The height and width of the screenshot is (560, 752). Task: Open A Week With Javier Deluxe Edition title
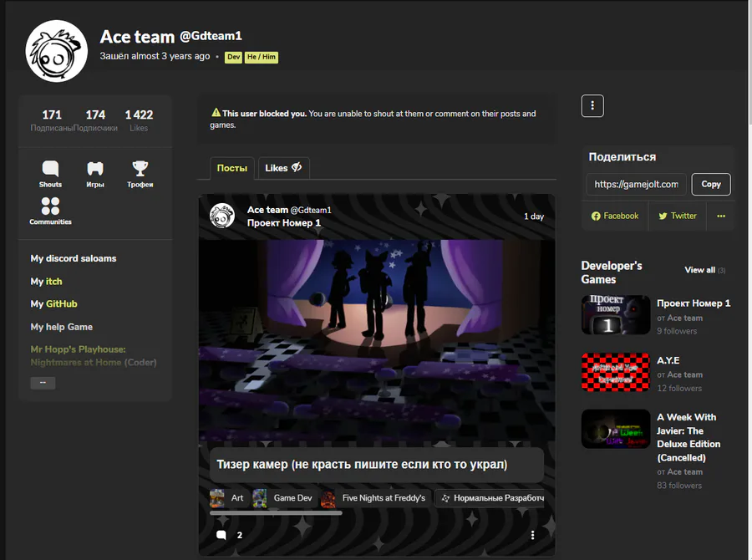point(688,437)
